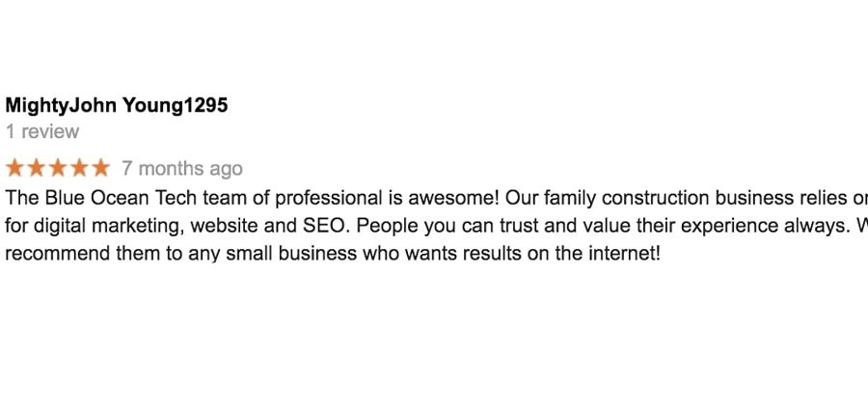Click the "1 review" count text
The height and width of the screenshot is (413, 868).
click(42, 131)
